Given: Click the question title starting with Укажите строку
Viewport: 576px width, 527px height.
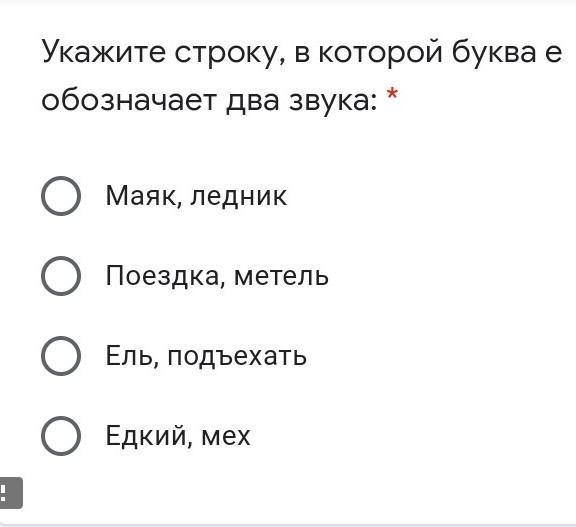Looking at the screenshot, I should pos(302,53).
